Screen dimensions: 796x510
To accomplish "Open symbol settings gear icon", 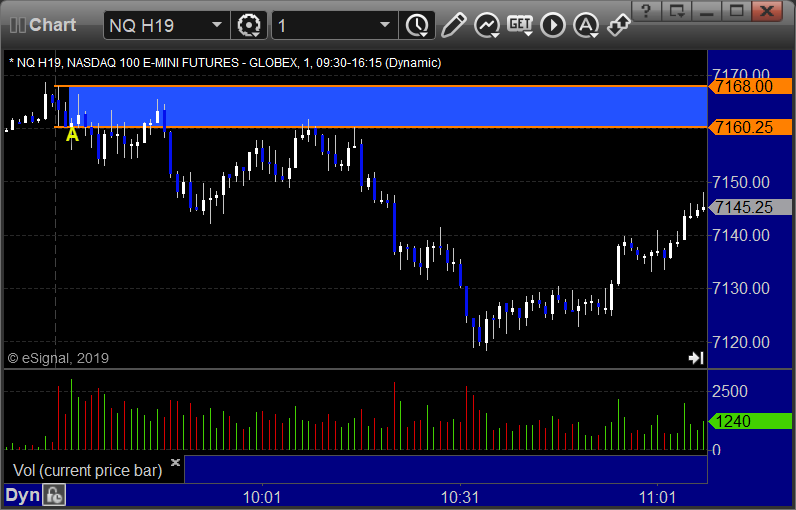I will click(249, 25).
